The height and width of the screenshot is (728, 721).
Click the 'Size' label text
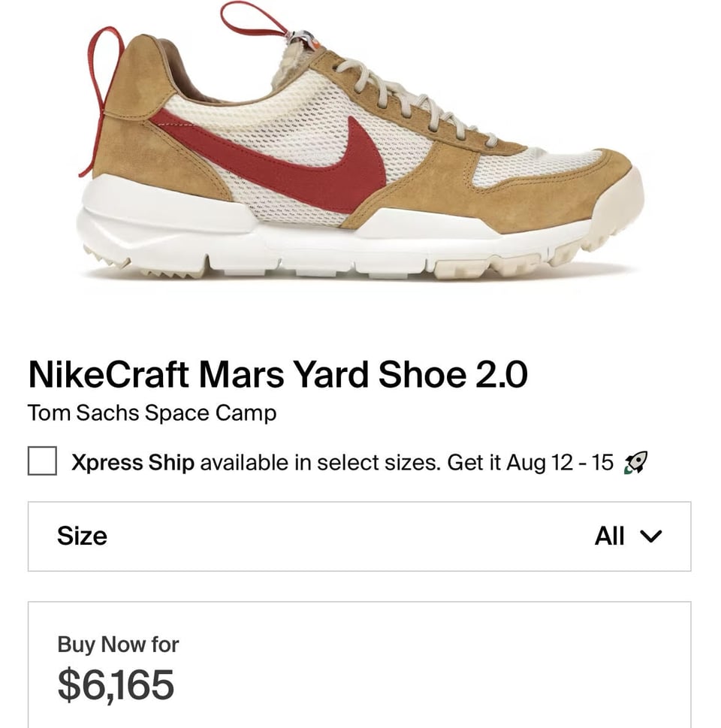click(82, 536)
